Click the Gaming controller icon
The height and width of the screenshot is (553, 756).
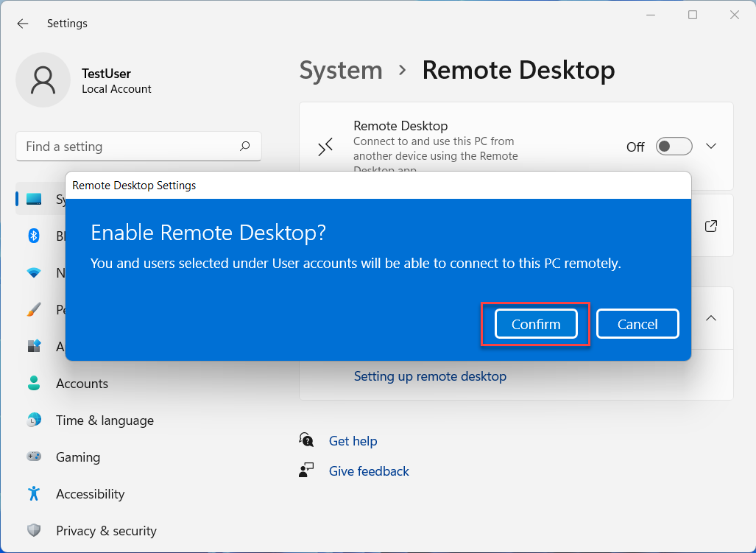[34, 457]
